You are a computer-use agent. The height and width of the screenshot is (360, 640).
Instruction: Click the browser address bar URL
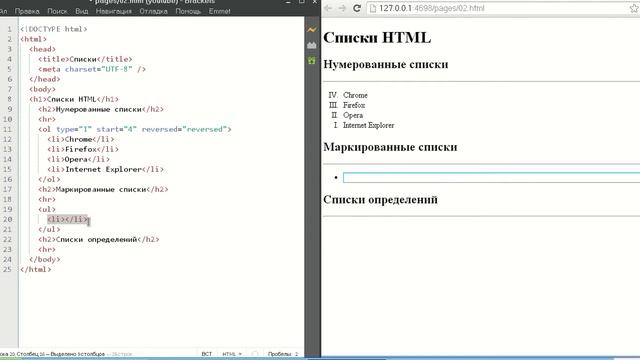pos(432,8)
